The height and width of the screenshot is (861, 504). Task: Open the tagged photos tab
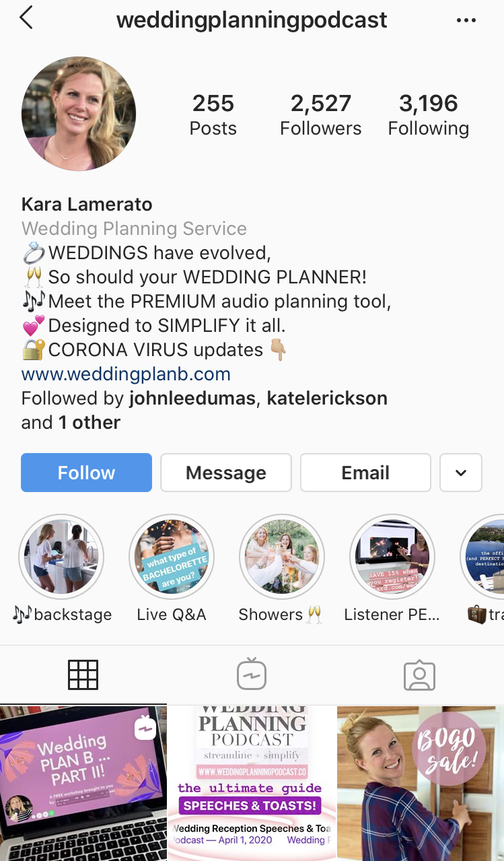coord(419,675)
